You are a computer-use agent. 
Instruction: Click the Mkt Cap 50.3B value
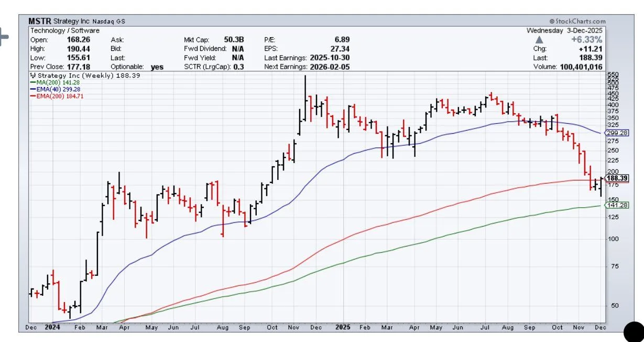pyautogui.click(x=234, y=40)
